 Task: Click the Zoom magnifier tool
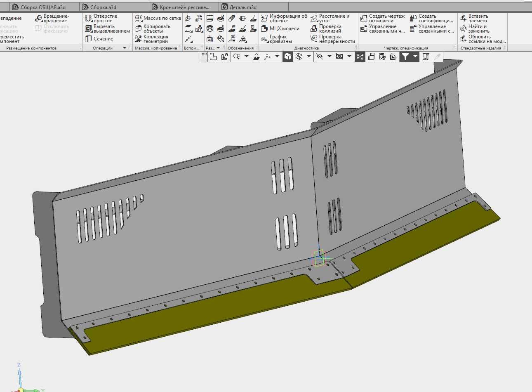pyautogui.click(x=236, y=57)
